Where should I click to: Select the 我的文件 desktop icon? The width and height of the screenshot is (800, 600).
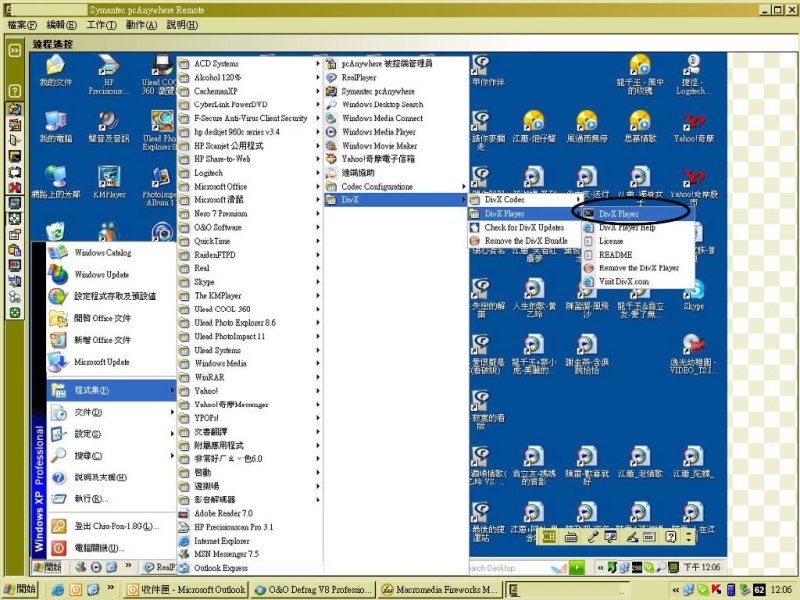[56, 71]
